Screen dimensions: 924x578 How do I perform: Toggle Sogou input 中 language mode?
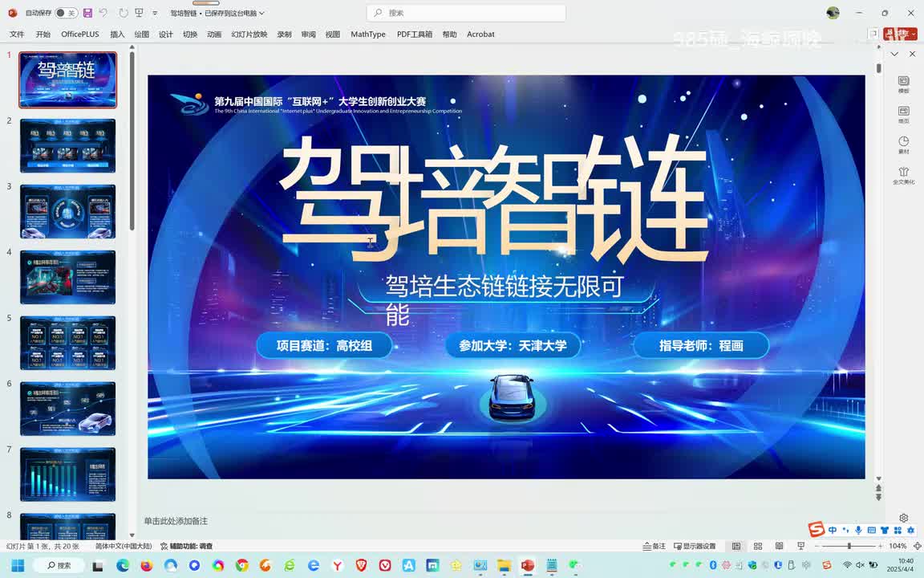tap(833, 530)
